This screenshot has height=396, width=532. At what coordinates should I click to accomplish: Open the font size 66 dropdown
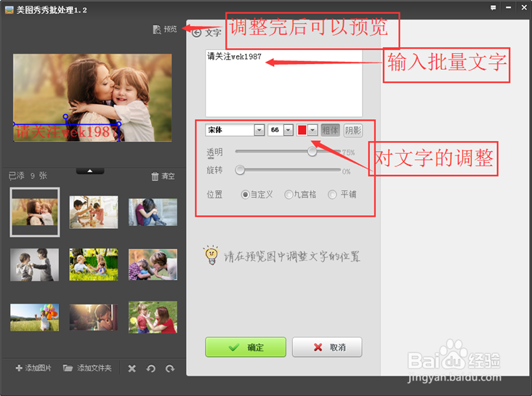(289, 130)
